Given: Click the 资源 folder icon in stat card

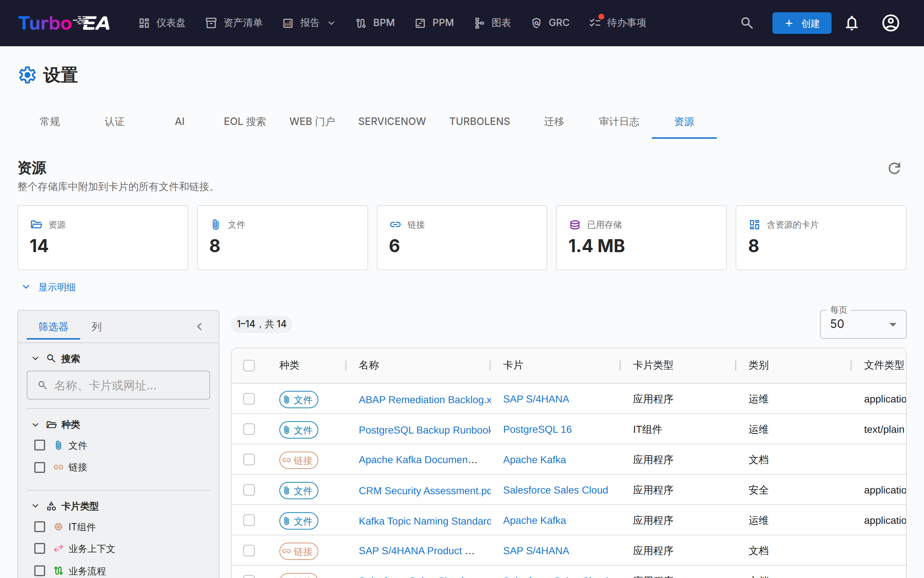Looking at the screenshot, I should 36,224.
